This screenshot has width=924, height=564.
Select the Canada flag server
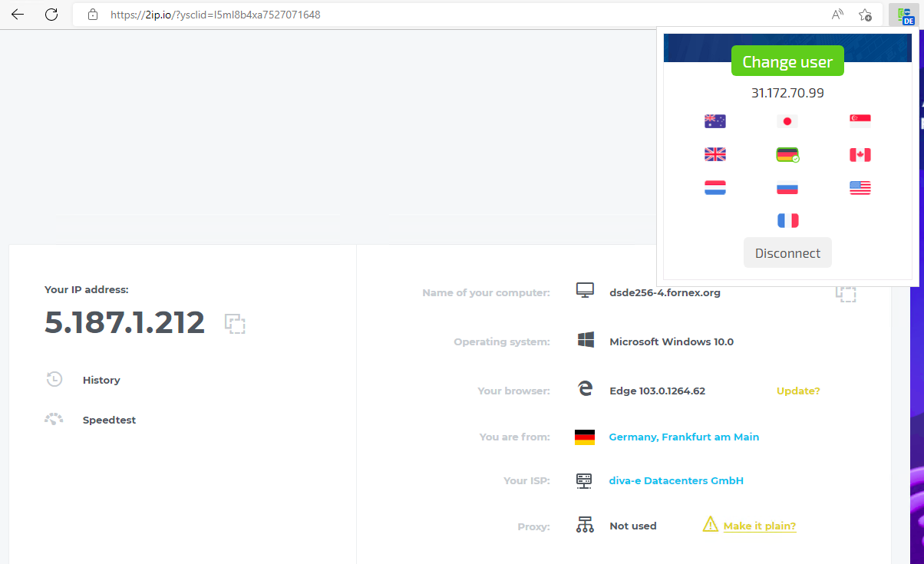[x=860, y=154]
